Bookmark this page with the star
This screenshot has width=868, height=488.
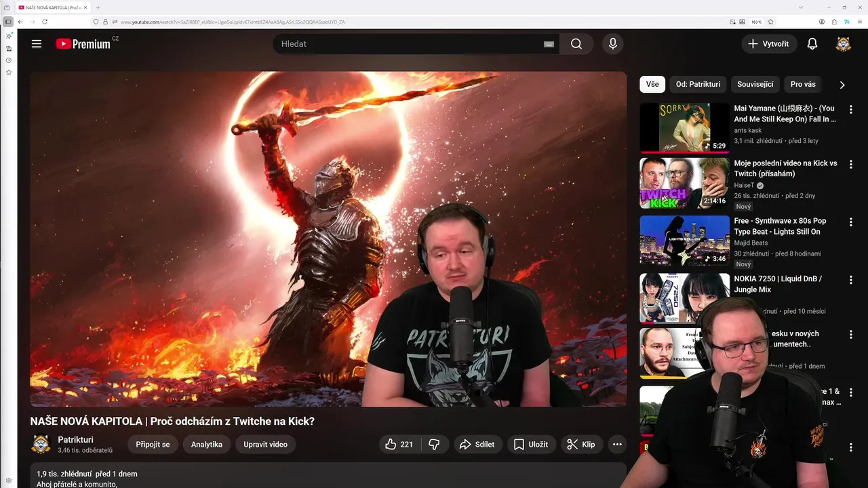[x=771, y=22]
